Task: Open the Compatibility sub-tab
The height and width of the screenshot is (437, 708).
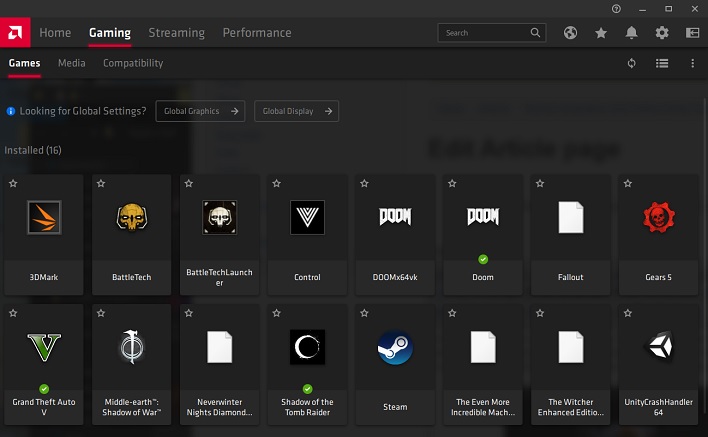Action: [133, 63]
